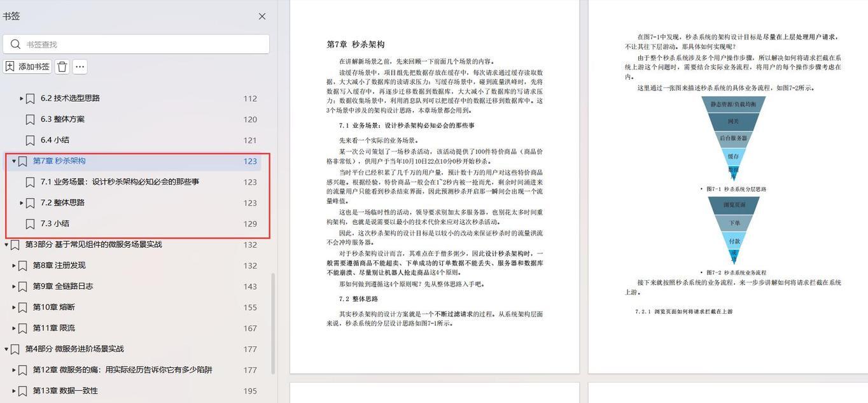868x403 pixels.
Task: Click the bookmarks panel vertical scrollbar
Action: (273, 323)
